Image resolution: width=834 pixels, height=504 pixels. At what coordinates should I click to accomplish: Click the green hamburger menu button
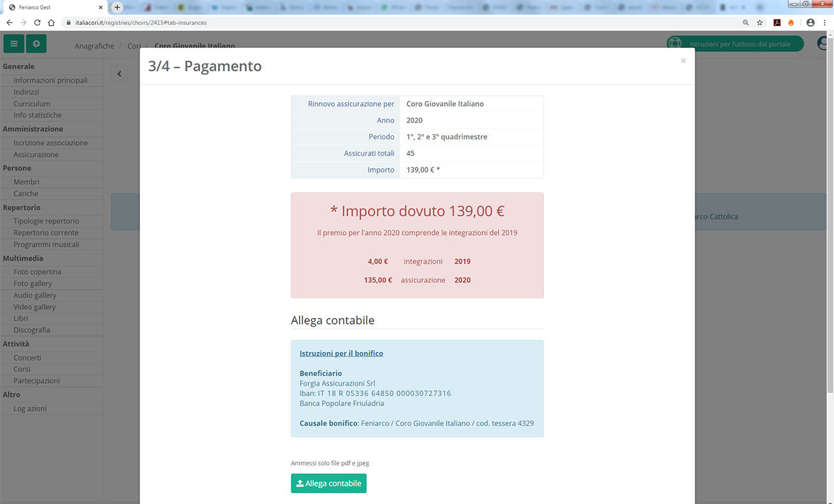pos(13,43)
